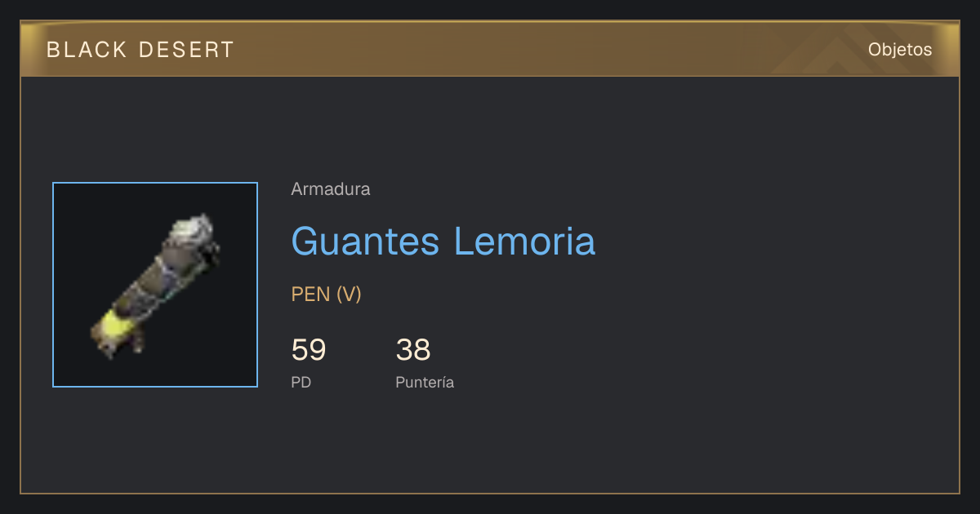
Task: Open the Objetos section link
Action: point(900,49)
